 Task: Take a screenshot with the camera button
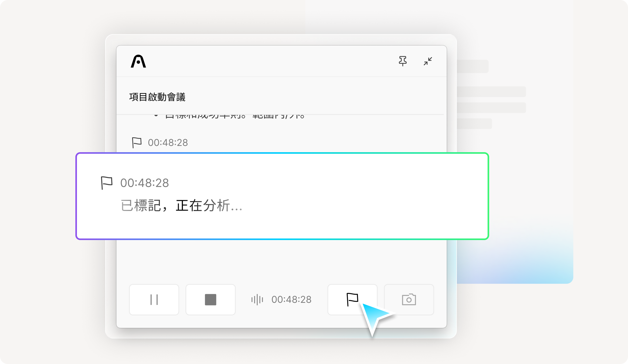[409, 300]
